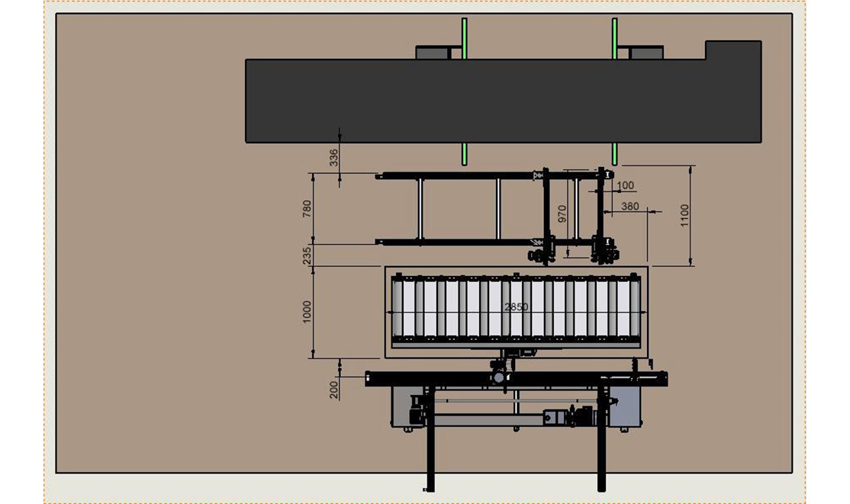
Task: Pick the 780 vertical dimension label
Action: (x=307, y=209)
